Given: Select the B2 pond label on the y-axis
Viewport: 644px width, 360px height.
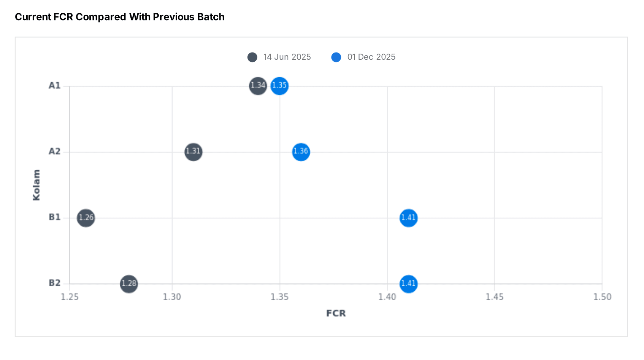Looking at the screenshot, I should pos(55,283).
